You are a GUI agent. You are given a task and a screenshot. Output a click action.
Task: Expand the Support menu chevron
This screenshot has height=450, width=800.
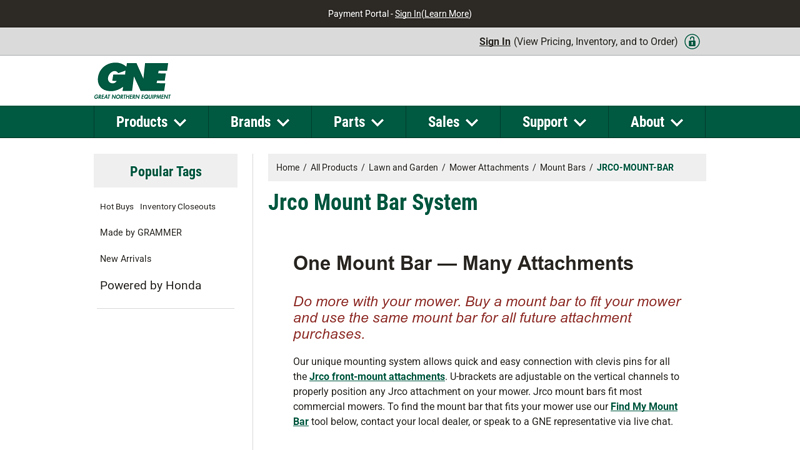(580, 122)
